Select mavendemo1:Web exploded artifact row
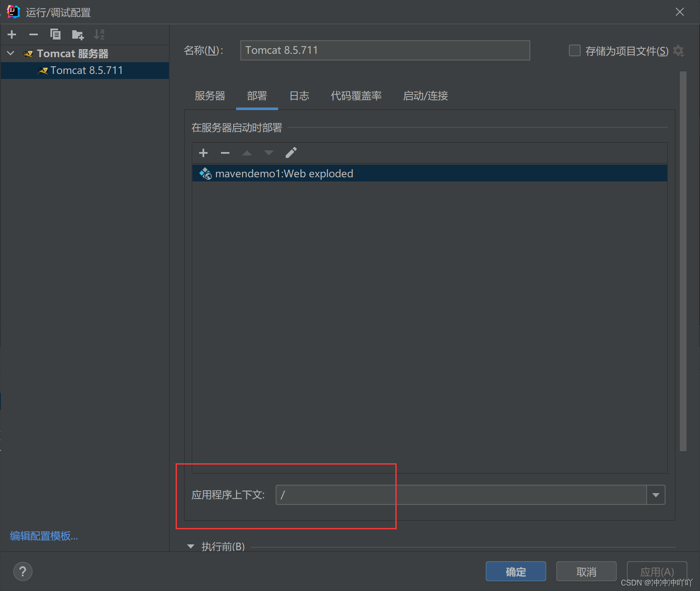700x591 pixels. 430,173
